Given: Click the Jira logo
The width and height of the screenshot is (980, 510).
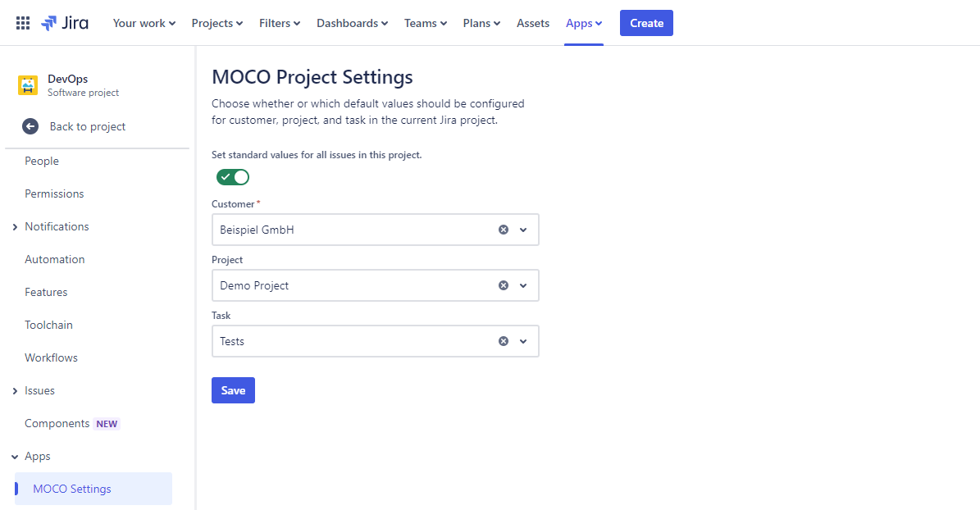Looking at the screenshot, I should tap(65, 23).
